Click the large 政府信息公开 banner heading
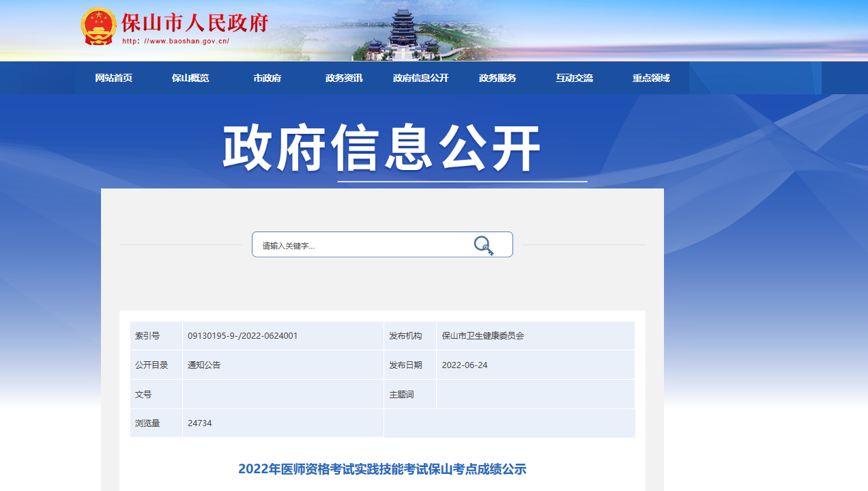Viewport: 868px width, 491px height. [382, 149]
